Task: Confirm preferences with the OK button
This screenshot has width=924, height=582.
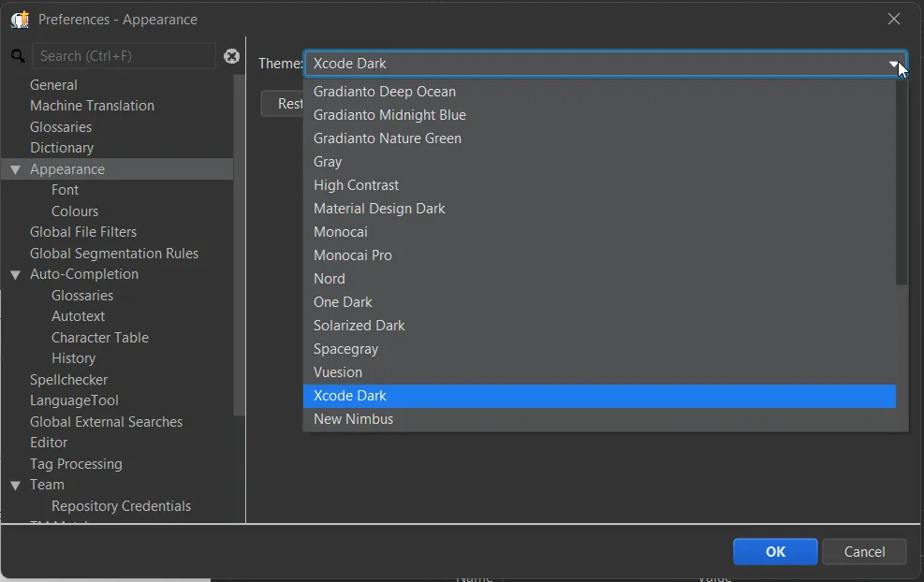Action: point(774,551)
